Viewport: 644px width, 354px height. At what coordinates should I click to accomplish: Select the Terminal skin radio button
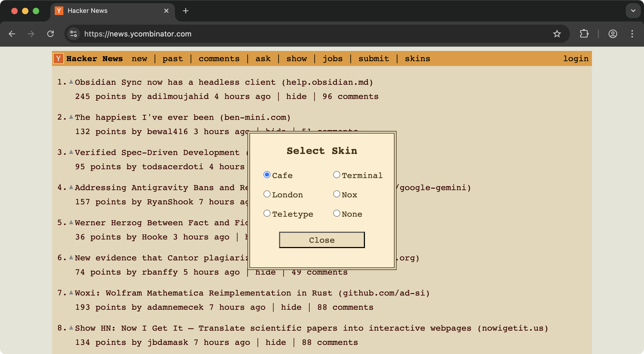(x=336, y=175)
